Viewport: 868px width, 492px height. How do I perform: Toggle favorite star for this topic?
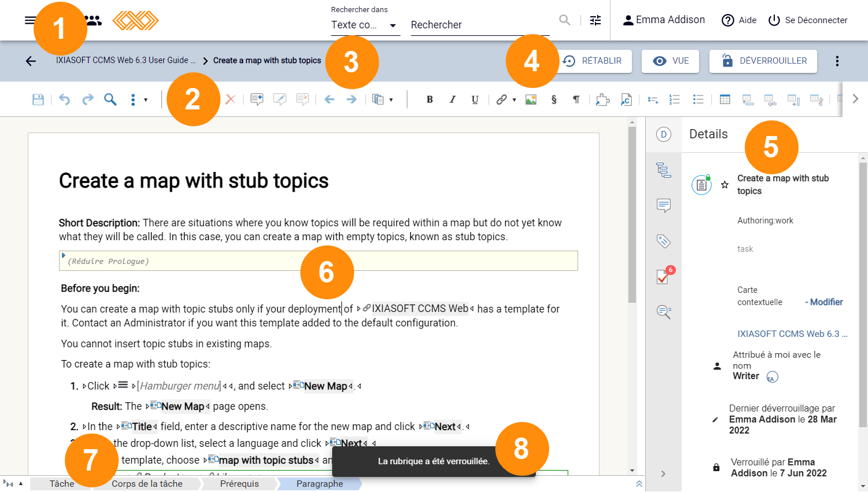point(724,185)
